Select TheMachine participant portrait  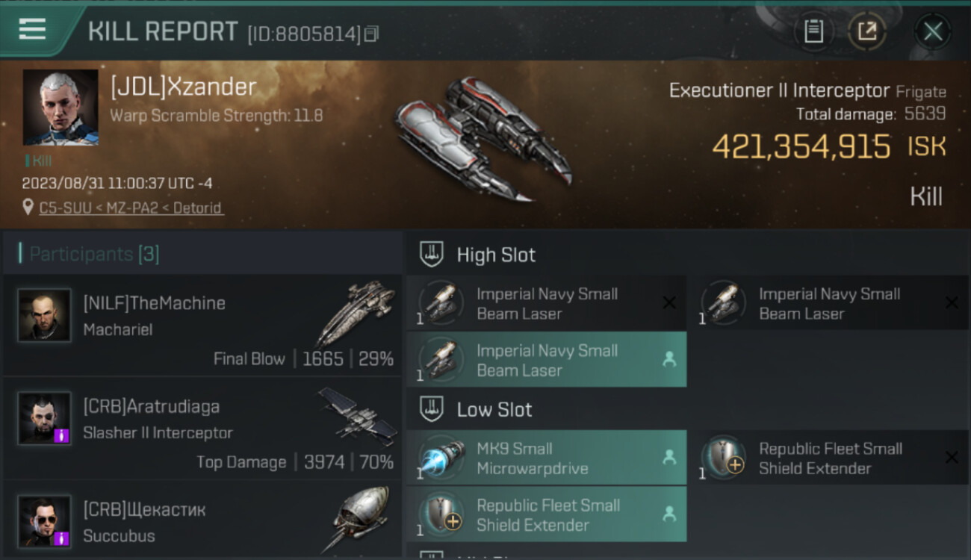pos(45,315)
